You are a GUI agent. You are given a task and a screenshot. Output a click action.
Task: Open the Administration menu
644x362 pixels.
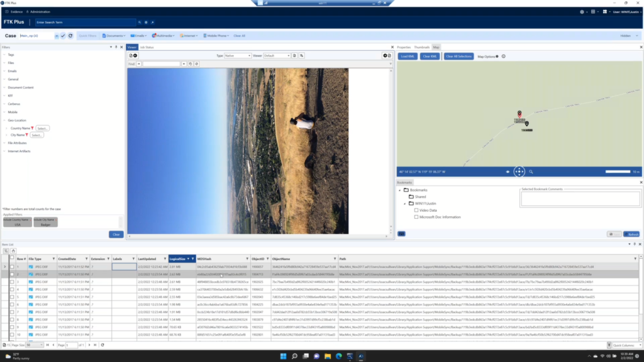click(38, 12)
